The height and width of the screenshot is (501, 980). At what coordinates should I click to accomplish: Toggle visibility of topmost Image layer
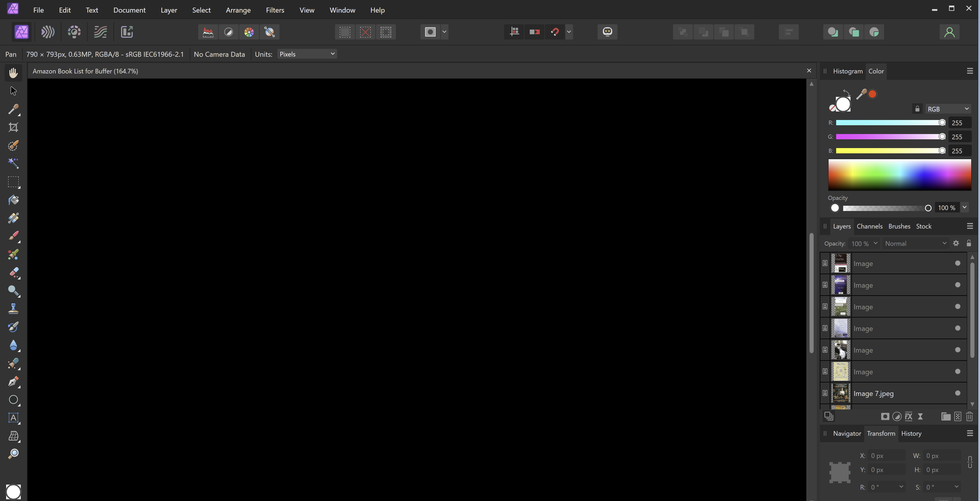[957, 263]
